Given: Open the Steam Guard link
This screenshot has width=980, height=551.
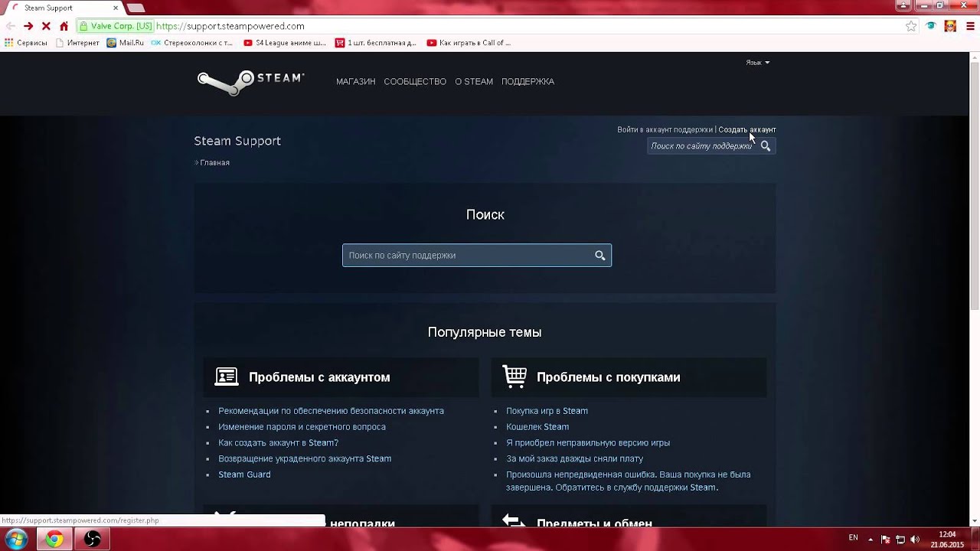Looking at the screenshot, I should tap(244, 474).
